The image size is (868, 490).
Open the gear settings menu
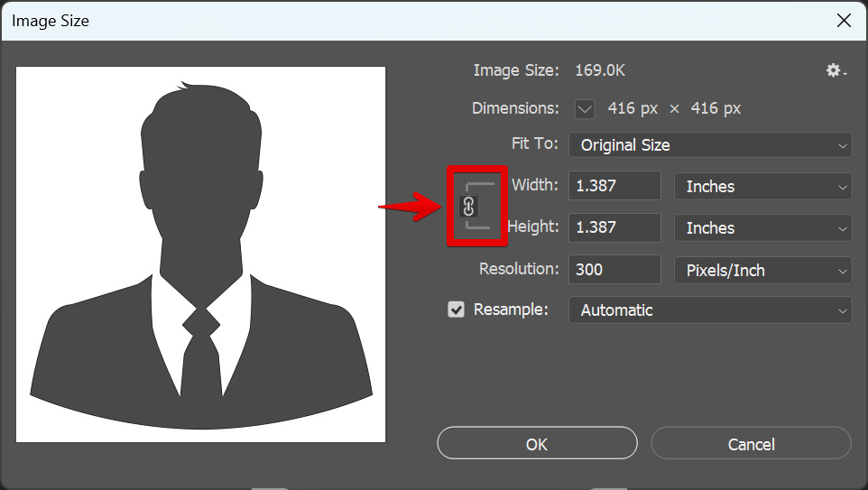(836, 70)
